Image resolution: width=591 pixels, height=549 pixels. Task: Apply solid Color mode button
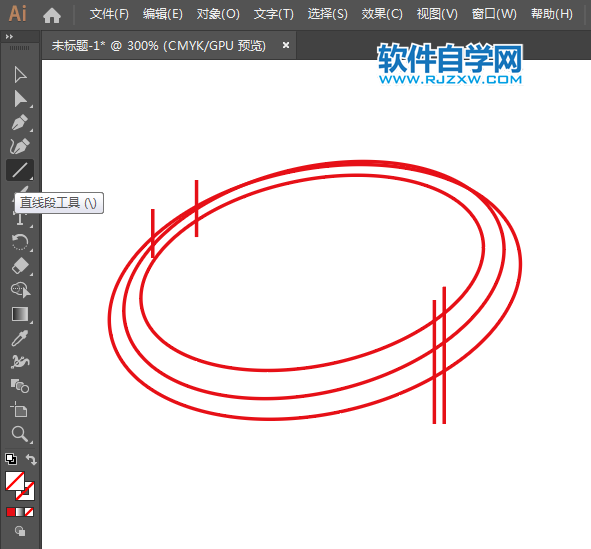tap(11, 512)
